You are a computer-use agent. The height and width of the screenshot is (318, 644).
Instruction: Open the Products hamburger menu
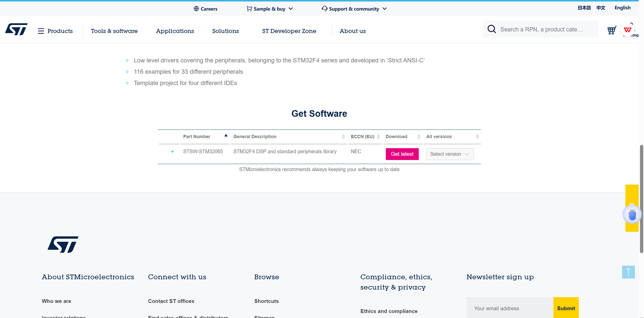click(x=55, y=31)
